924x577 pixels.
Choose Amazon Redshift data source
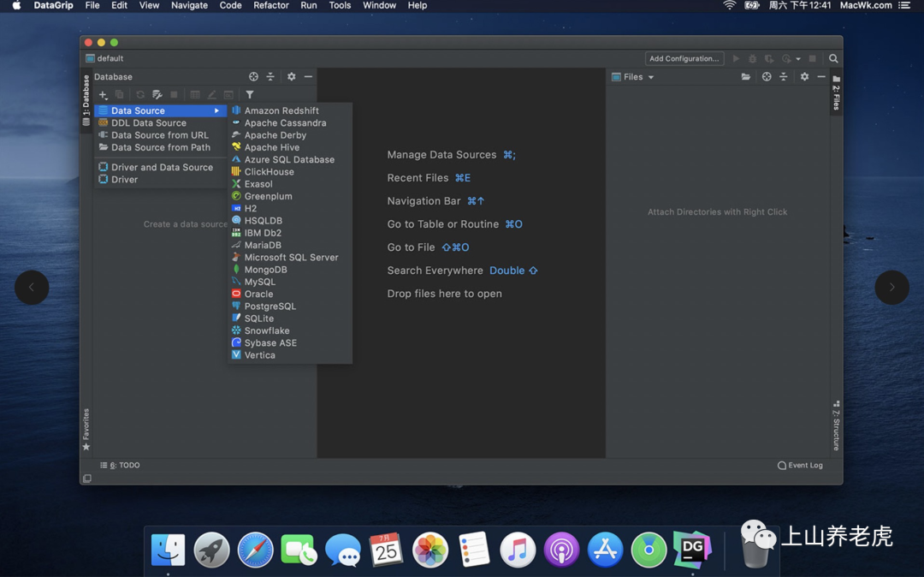[x=290, y=110]
